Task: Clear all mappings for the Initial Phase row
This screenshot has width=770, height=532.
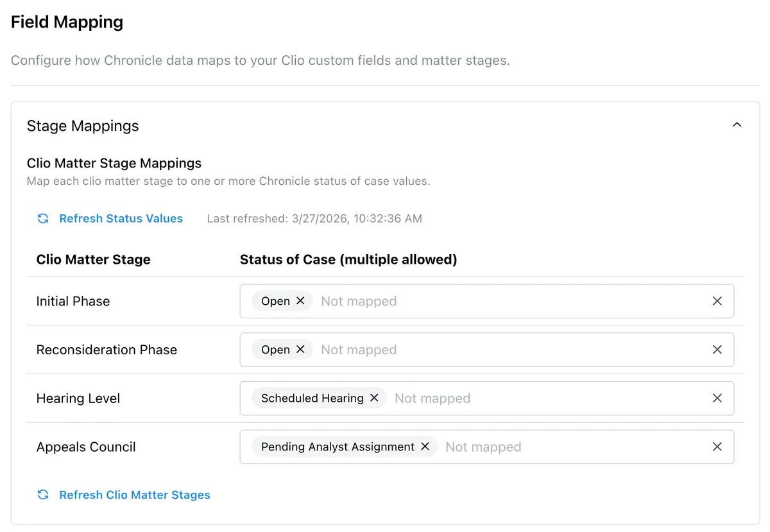Action: pyautogui.click(x=717, y=301)
